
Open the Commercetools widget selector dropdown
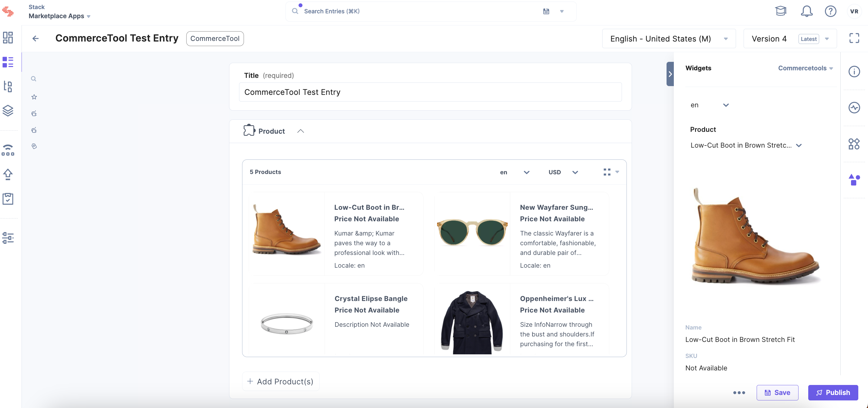tap(805, 68)
